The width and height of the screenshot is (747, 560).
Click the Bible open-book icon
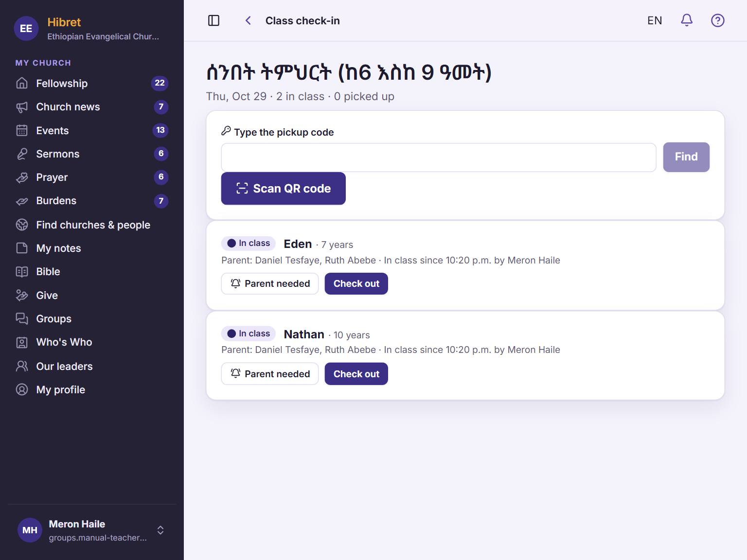22,272
